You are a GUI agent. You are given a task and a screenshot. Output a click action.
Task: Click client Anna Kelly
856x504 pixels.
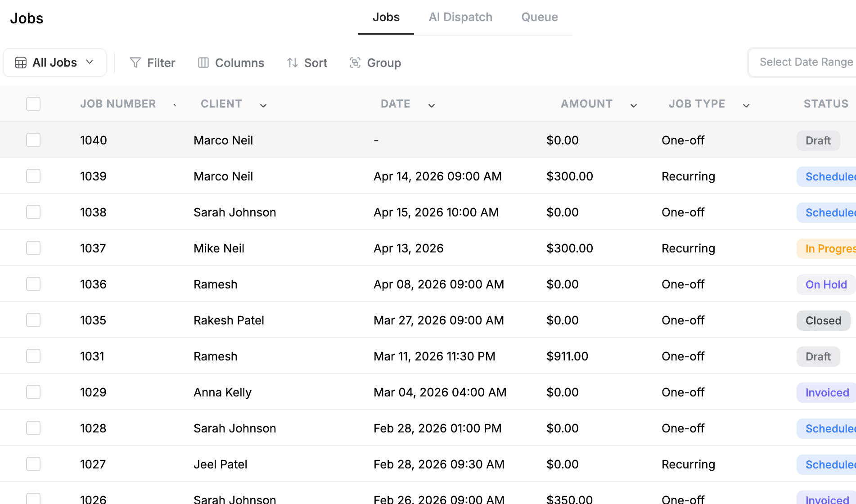point(222,392)
